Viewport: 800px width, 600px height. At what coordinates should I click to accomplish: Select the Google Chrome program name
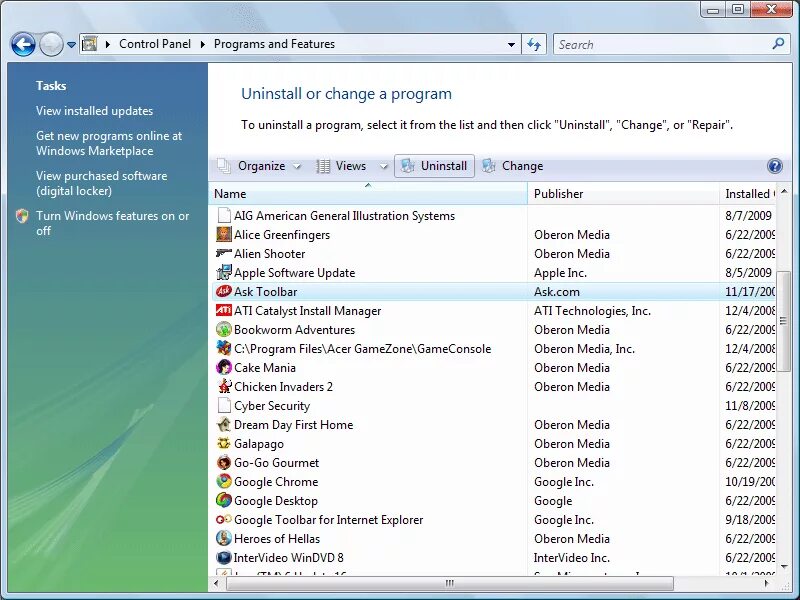coord(276,482)
